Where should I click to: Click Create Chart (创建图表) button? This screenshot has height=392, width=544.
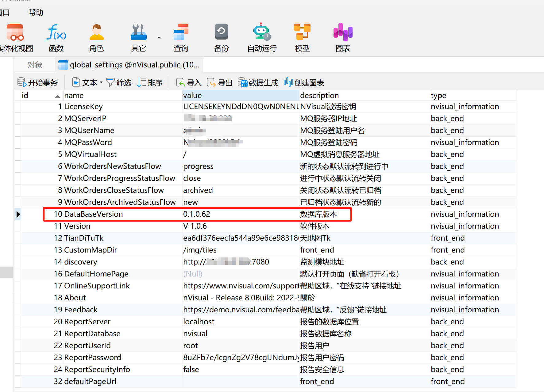[304, 82]
